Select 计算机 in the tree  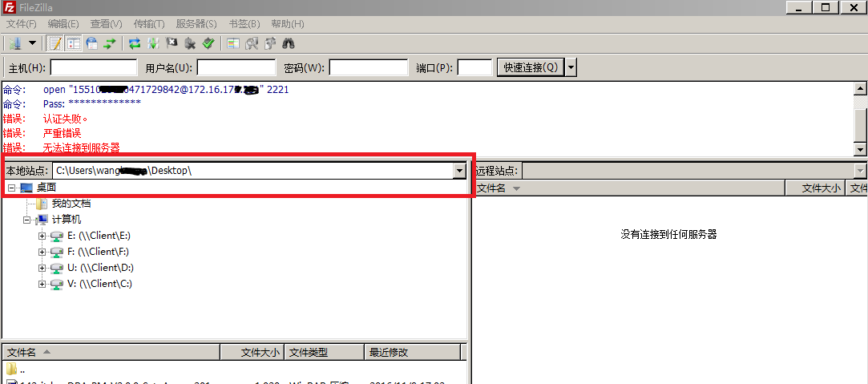click(67, 220)
